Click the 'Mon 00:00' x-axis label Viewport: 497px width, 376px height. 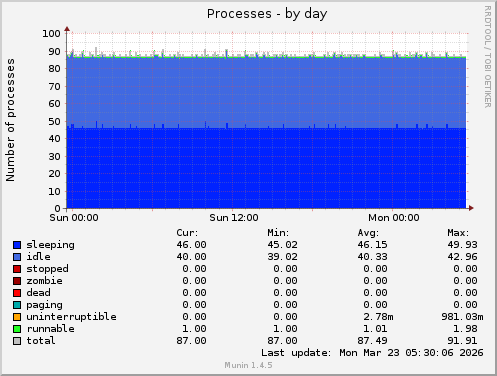(x=394, y=218)
